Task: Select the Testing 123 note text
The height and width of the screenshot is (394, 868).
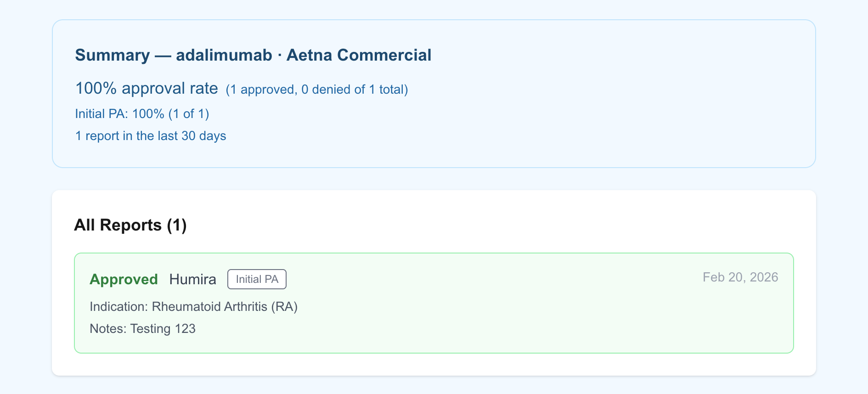Action: 163,329
